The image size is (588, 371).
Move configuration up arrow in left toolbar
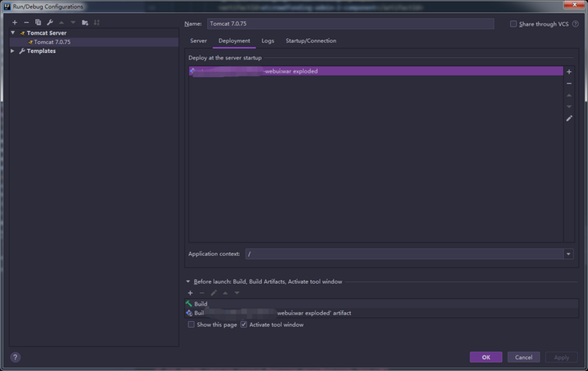click(x=62, y=23)
